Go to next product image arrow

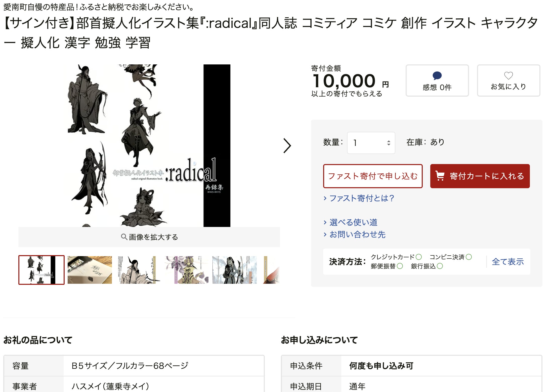click(287, 146)
